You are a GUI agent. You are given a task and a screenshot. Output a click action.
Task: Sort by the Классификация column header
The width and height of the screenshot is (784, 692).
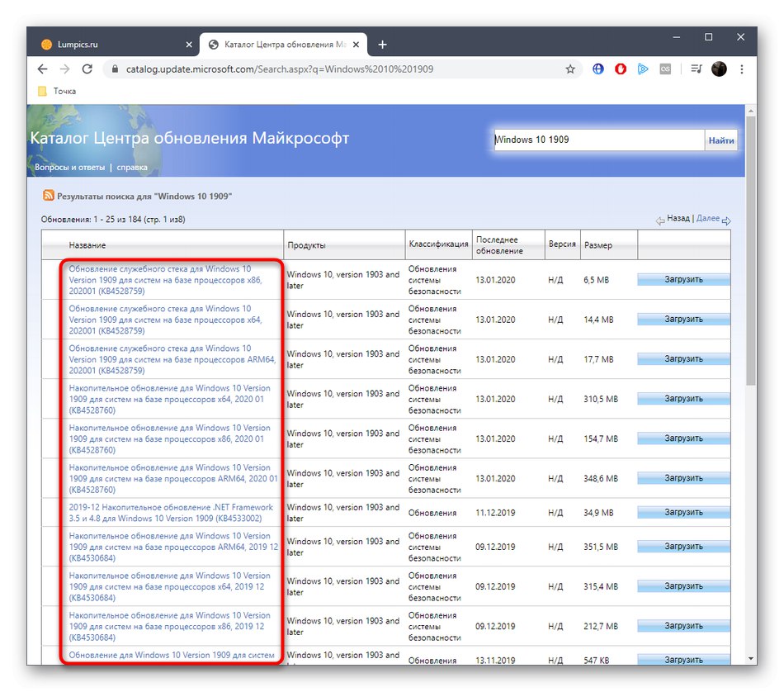point(438,244)
